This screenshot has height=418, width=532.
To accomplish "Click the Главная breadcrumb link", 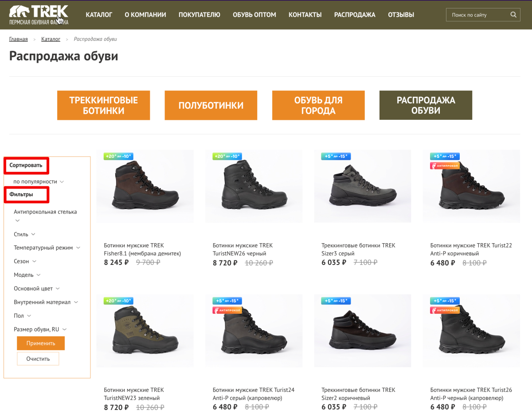I will click(x=19, y=39).
